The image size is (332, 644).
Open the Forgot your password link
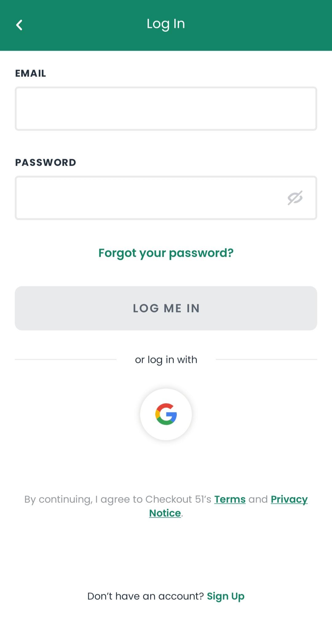(166, 253)
